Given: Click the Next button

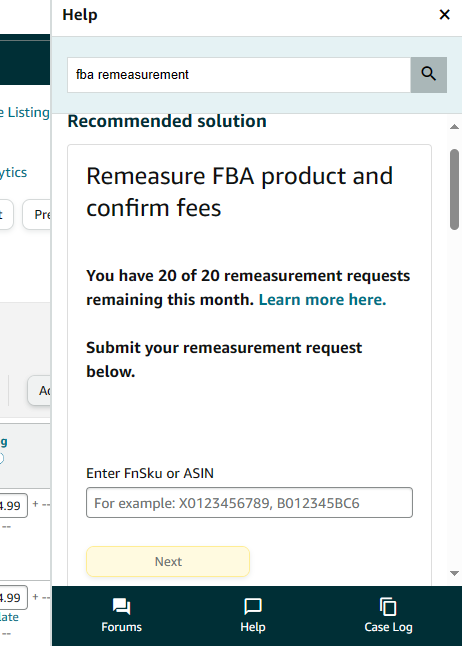Looking at the screenshot, I should click(x=168, y=562).
